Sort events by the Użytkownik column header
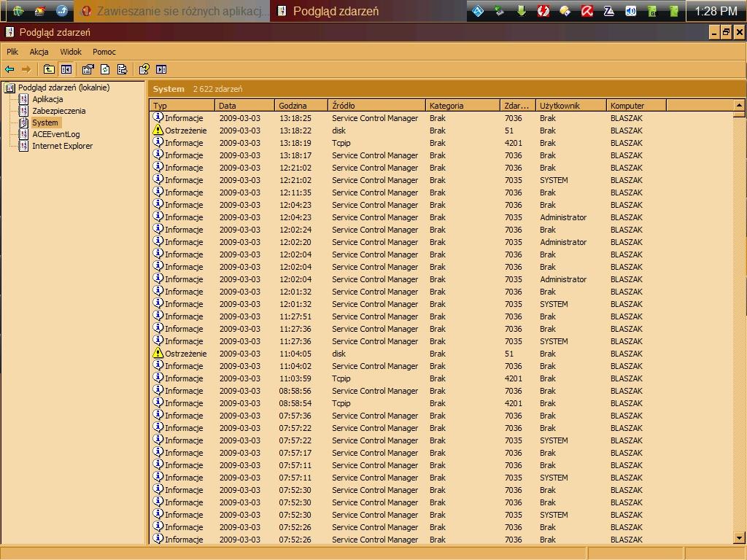Screen dimensions: 747x560 571,106
